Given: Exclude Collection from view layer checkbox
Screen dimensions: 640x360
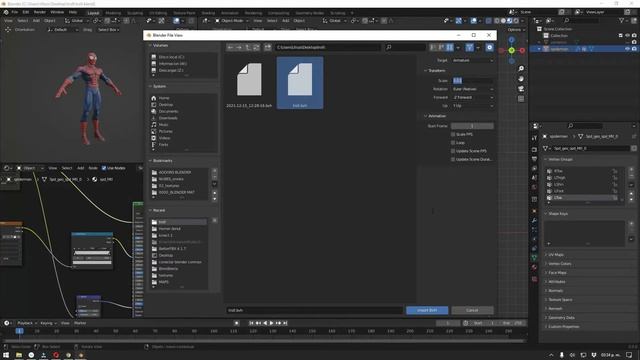Looking at the screenshot, I should click(x=620, y=36).
